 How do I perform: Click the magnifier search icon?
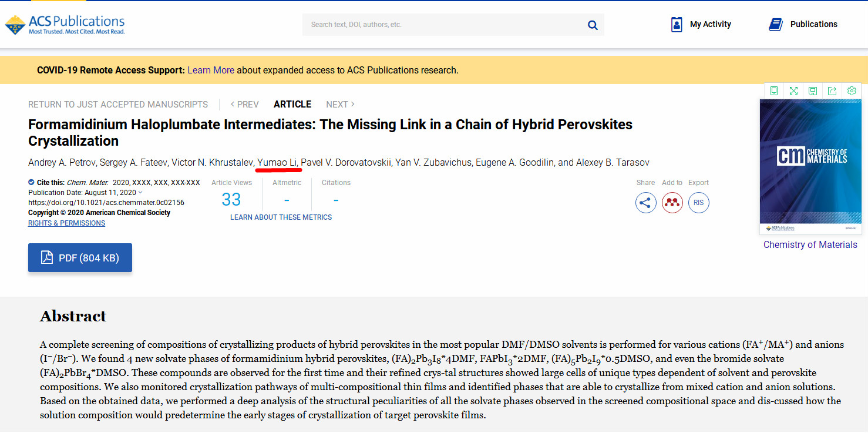593,25
